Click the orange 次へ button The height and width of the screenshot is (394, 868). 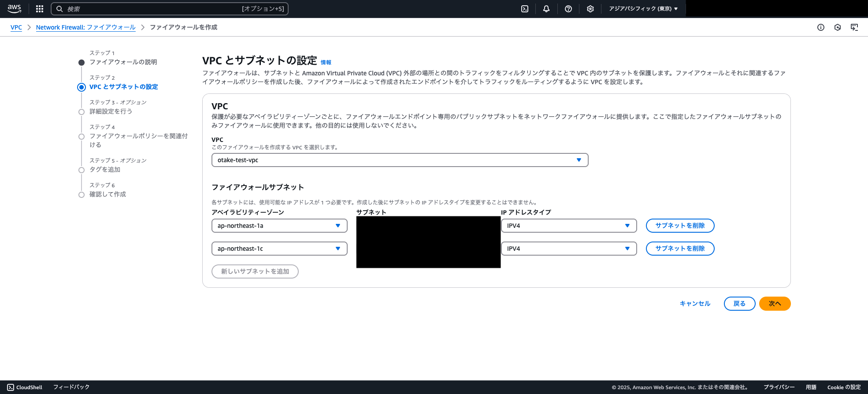tap(775, 304)
